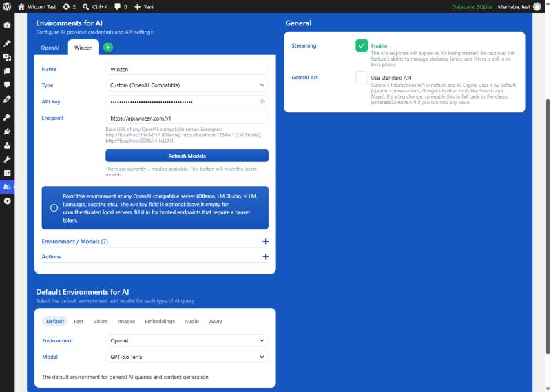The height and width of the screenshot is (392, 551).
Task: Click the page vertical scrollbar thumb
Action: 548,227
